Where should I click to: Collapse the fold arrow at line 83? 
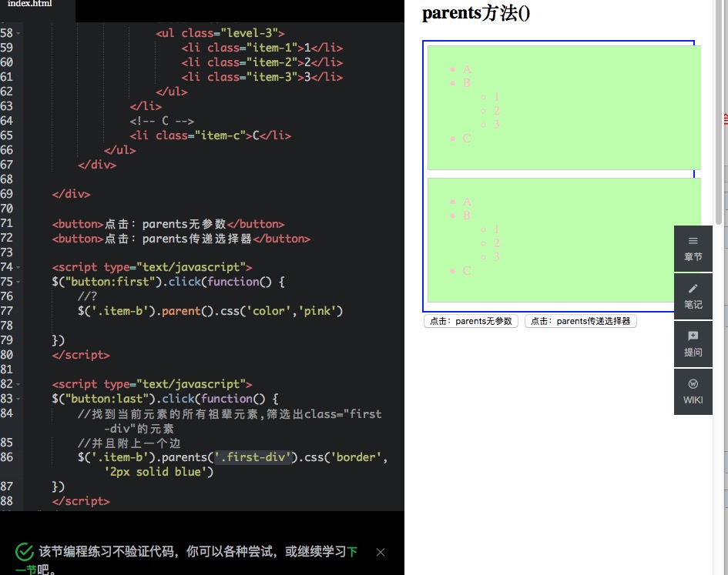click(x=18, y=399)
